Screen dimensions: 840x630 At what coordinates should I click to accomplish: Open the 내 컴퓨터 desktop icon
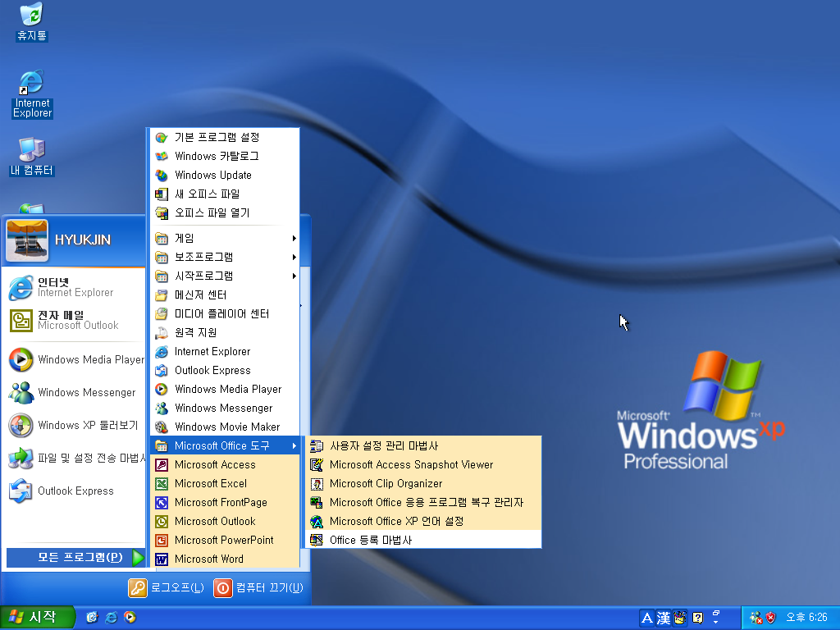coord(32,157)
